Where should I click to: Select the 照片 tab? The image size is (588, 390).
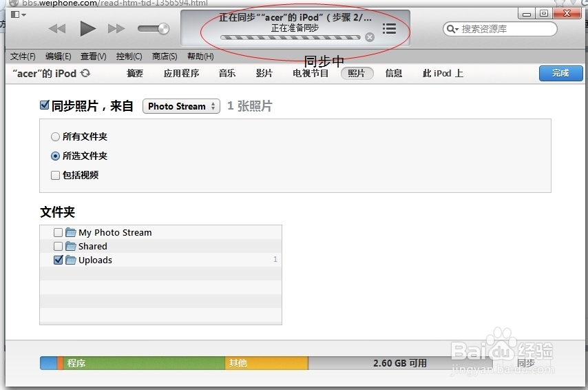[x=357, y=73]
